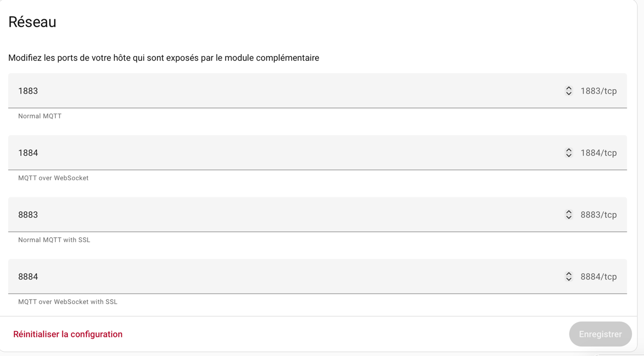The width and height of the screenshot is (644, 356).
Task: Click the 1884/tcp suffix label
Action: pos(598,153)
